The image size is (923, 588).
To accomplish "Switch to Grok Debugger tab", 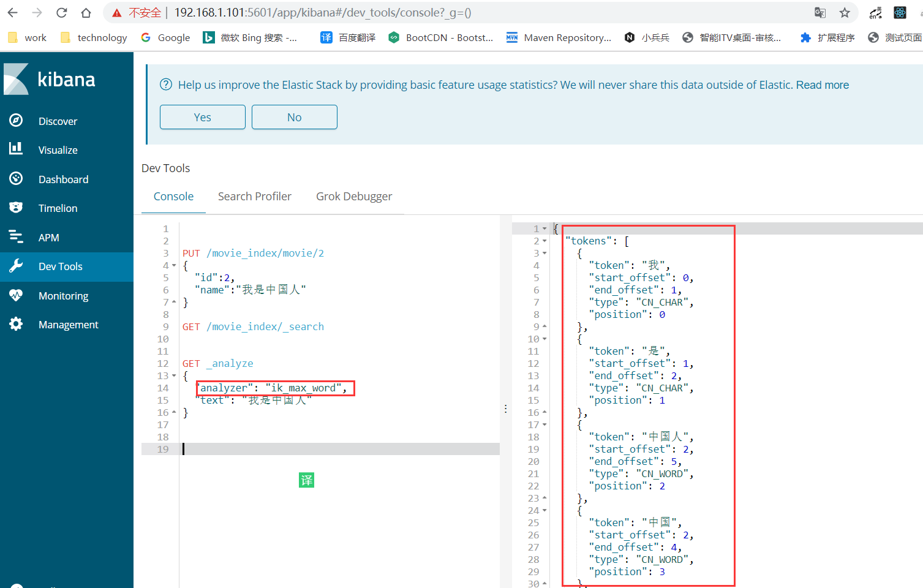I will click(354, 197).
